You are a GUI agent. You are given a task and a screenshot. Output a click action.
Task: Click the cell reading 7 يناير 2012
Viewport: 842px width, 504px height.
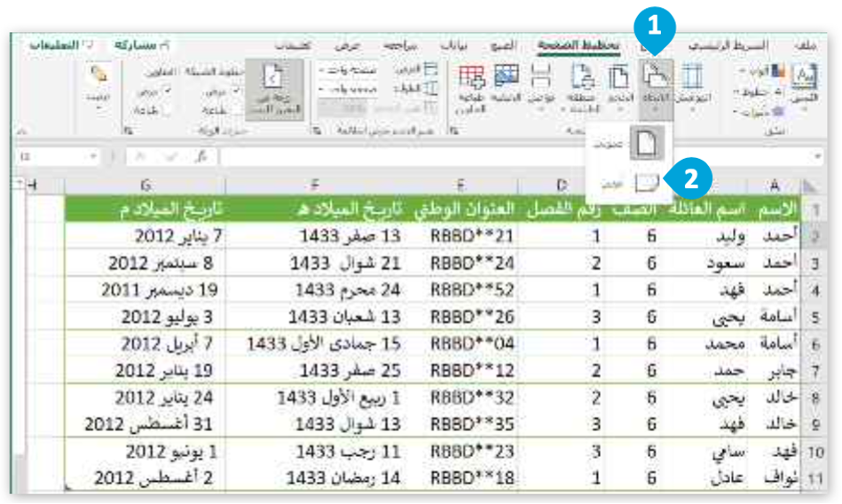pos(145,236)
